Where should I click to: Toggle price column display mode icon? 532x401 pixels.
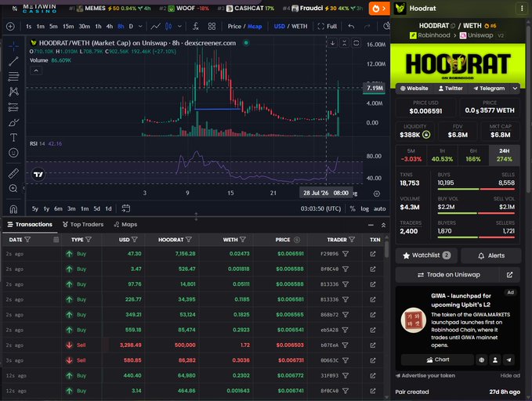[297, 240]
